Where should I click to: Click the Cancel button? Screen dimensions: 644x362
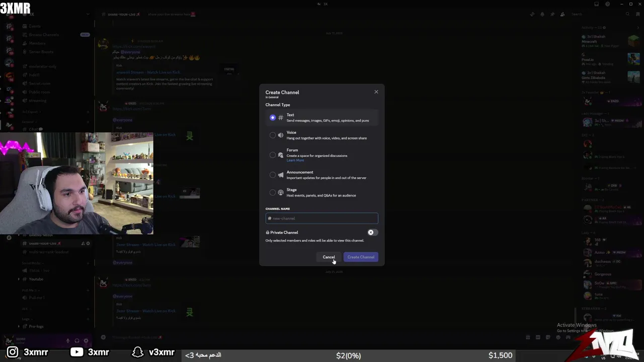point(329,257)
